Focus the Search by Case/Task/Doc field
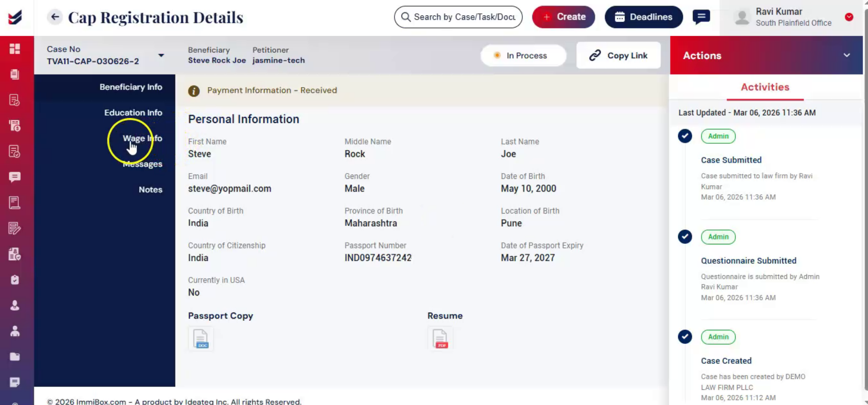Viewport: 868px width, 405px height. 458,17
